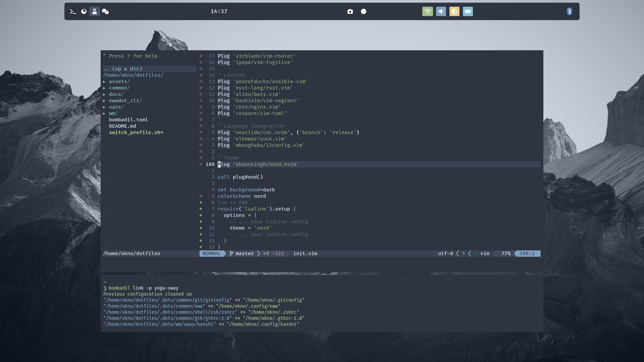The width and height of the screenshot is (644, 362).
Task: Expand the docs/ folder arrow
Action: [x=104, y=94]
